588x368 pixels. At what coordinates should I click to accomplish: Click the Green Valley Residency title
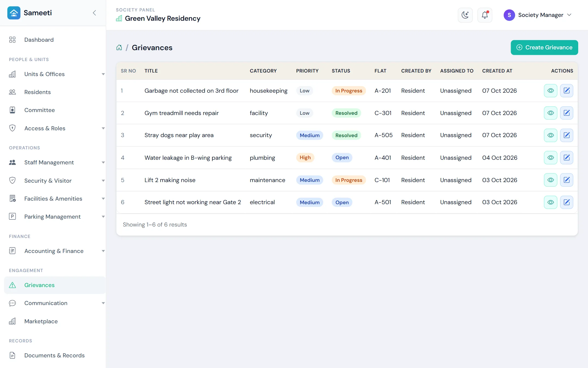[163, 19]
